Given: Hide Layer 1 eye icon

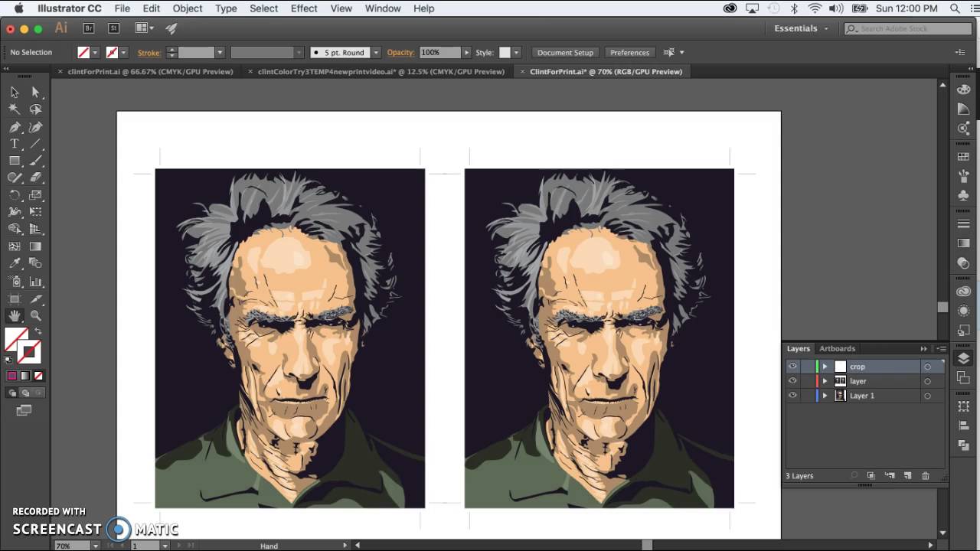Looking at the screenshot, I should click(x=792, y=396).
